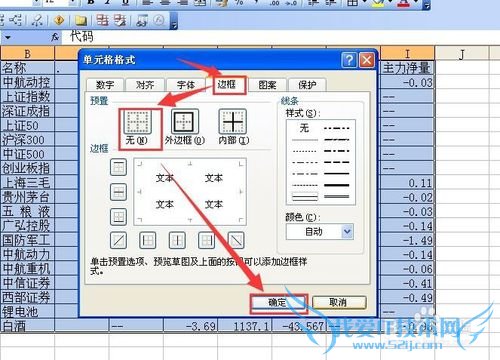Click the red table with checkmark icon
Screen dimensions: 500x360
click(120, 20)
